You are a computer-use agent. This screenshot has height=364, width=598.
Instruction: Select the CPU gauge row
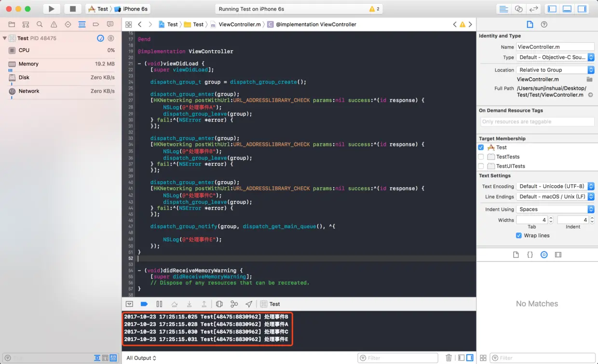[61, 50]
